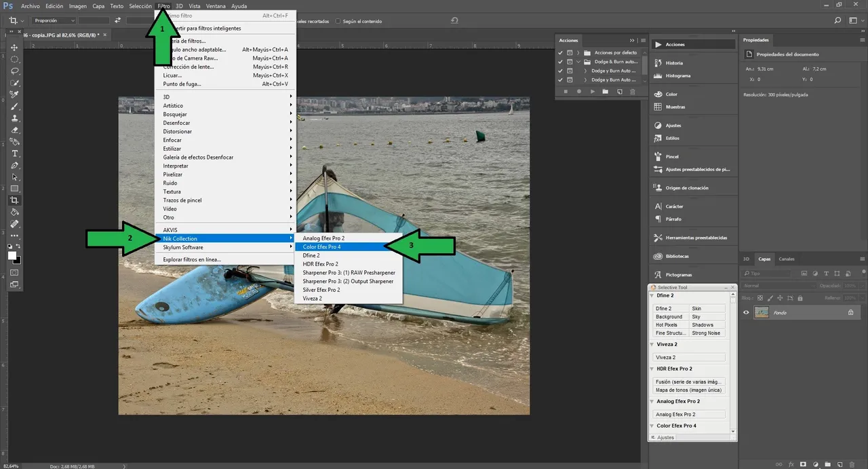This screenshot has width=868, height=469.
Task: Click the Skin button in Selective Tool
Action: (x=707, y=309)
